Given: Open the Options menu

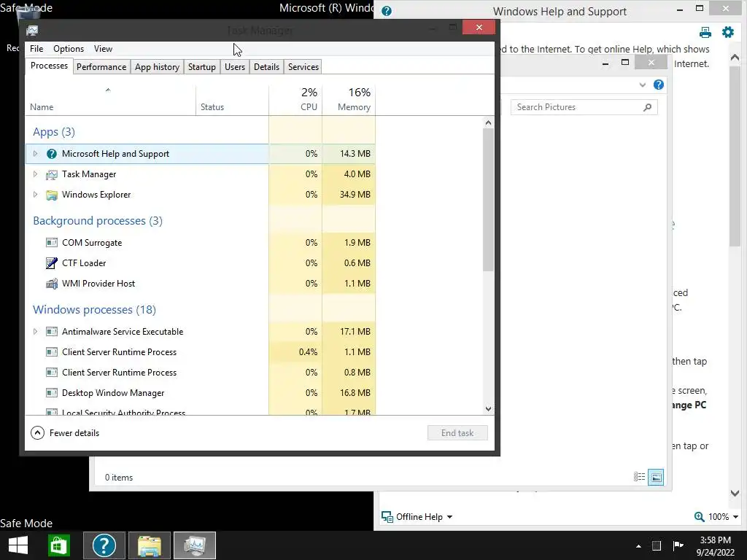Looking at the screenshot, I should click(x=68, y=49).
